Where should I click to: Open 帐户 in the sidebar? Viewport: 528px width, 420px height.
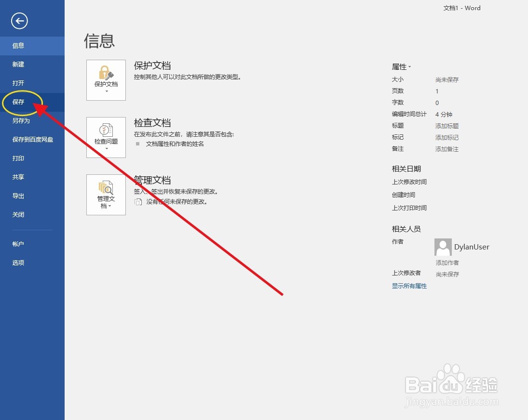pyautogui.click(x=32, y=244)
